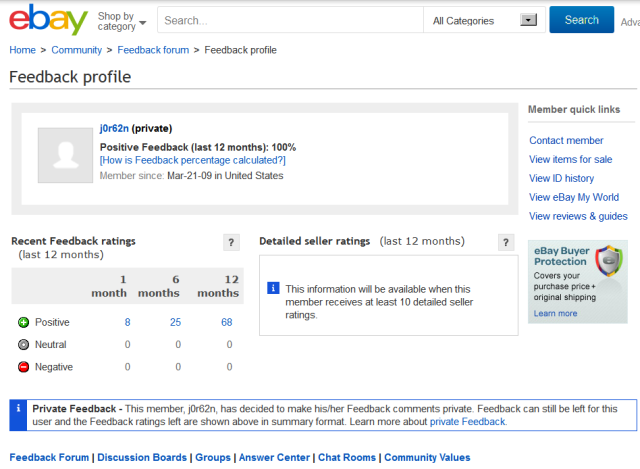
Task: Open the All Categories dropdown
Action: pos(483,20)
